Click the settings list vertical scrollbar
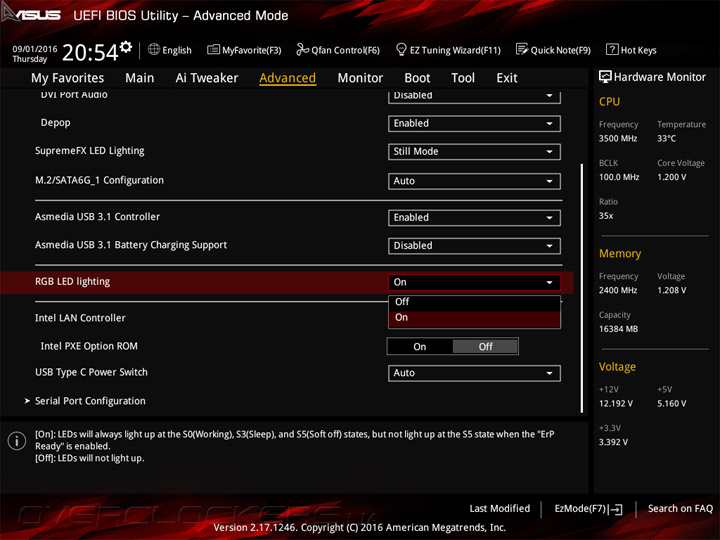The width and height of the screenshot is (720, 540). (x=582, y=288)
